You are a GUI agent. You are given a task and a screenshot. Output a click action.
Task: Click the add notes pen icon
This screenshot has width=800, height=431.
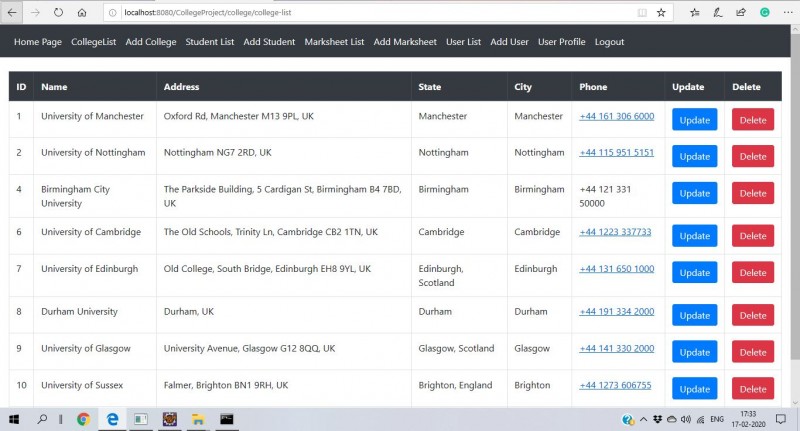tap(718, 13)
